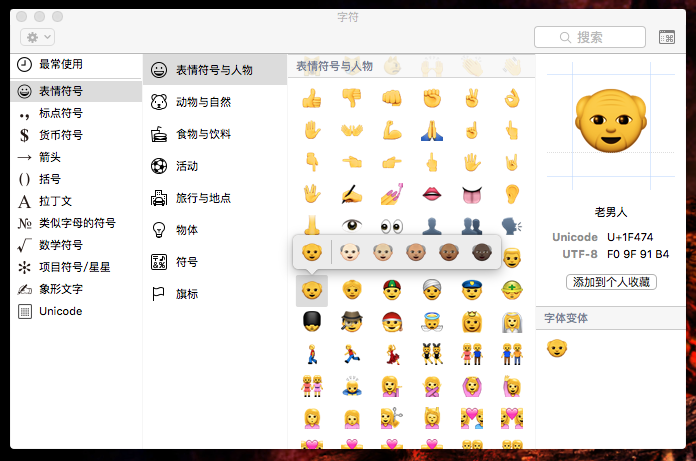The width and height of the screenshot is (696, 461).
Task: Select 括号 category
Action: [75, 179]
